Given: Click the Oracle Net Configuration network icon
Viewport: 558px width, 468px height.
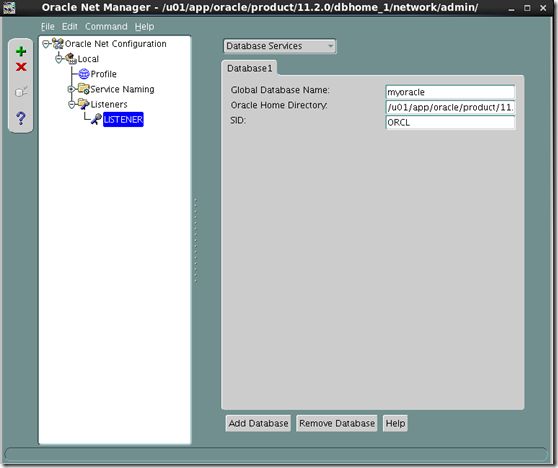Looking at the screenshot, I should pyautogui.click(x=58, y=44).
